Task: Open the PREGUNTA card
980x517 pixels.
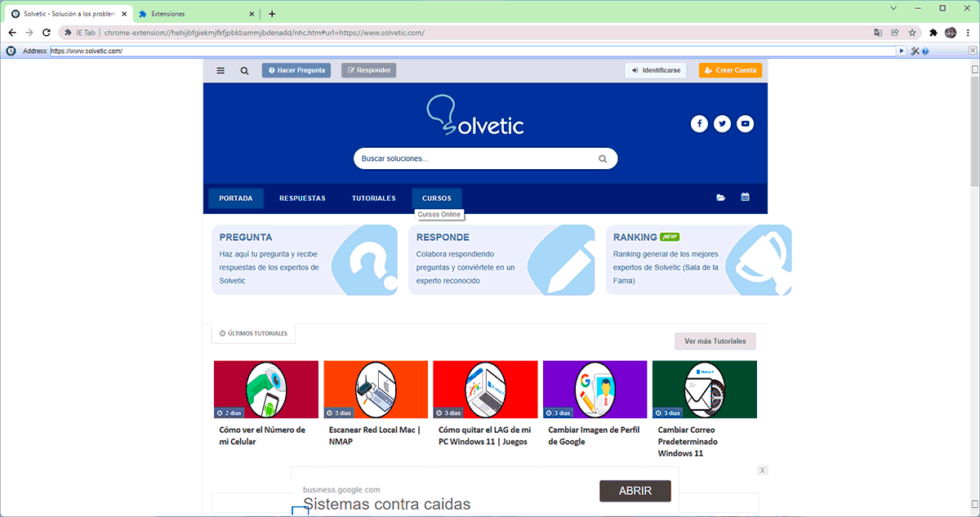Action: [305, 260]
